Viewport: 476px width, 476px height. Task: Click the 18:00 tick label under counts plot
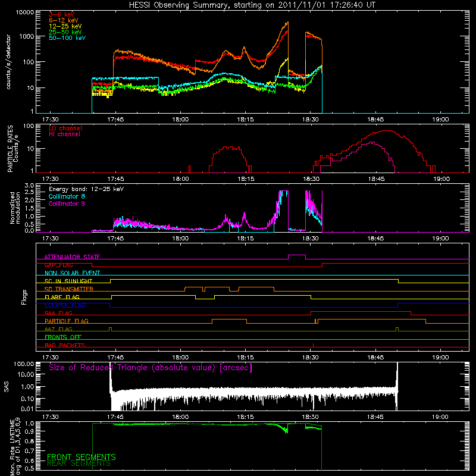(x=180, y=120)
